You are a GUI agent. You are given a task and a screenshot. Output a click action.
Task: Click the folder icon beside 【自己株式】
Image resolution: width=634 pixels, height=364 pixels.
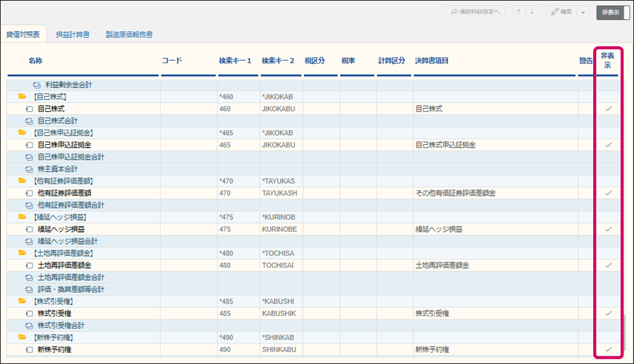coord(23,97)
